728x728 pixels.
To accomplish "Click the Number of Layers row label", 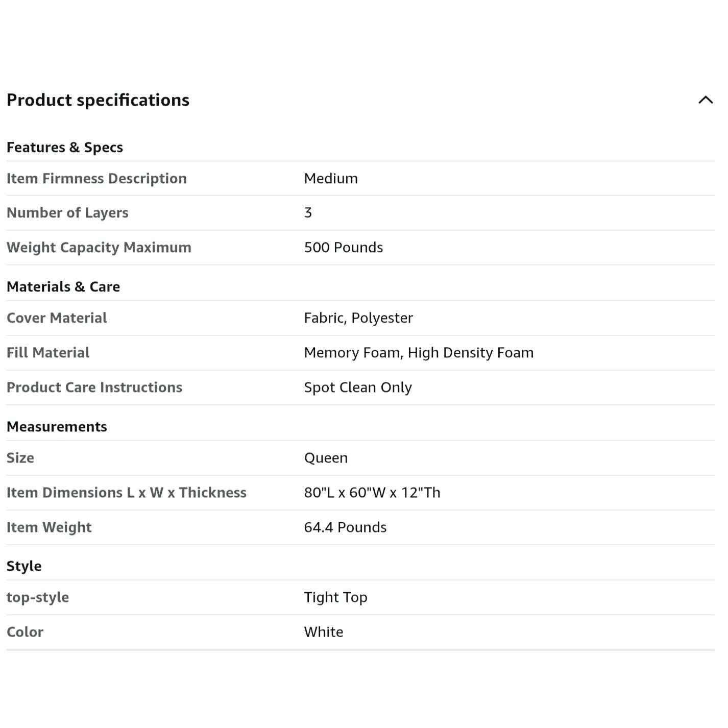I will (67, 213).
